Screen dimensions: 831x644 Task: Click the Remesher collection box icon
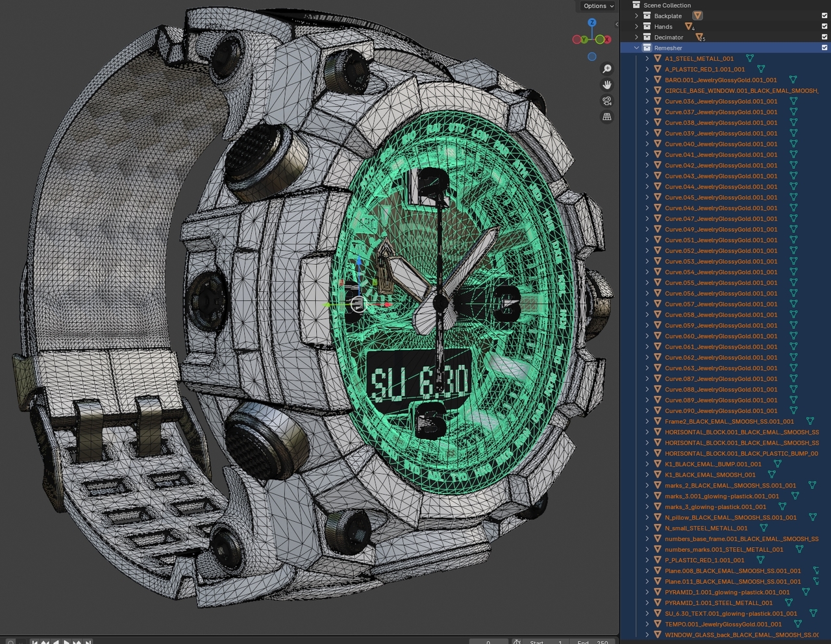[647, 48]
